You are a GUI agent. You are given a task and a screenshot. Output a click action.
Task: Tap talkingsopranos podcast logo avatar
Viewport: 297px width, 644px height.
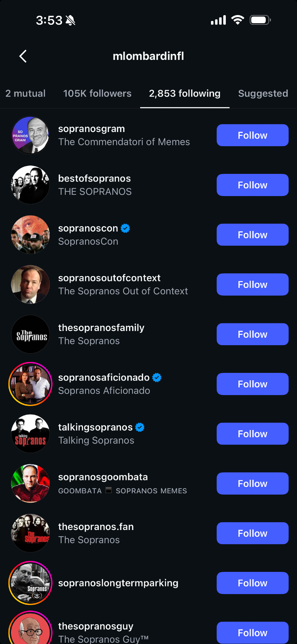30,434
